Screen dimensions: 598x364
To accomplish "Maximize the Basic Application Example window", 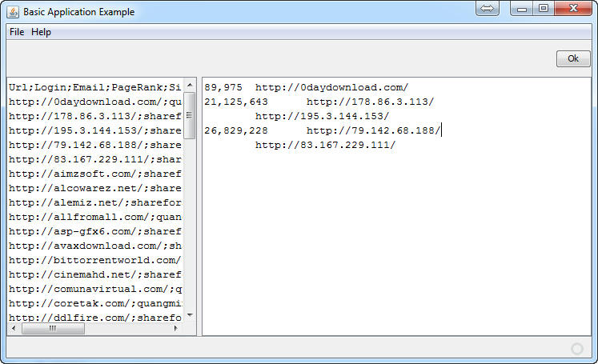I will 544,9.
